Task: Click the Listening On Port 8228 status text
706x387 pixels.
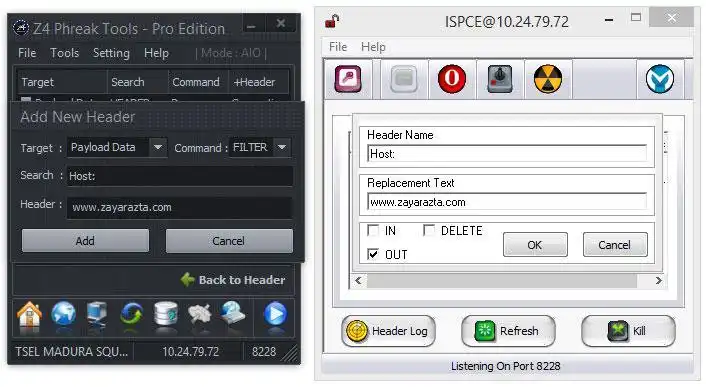Action: click(506, 366)
